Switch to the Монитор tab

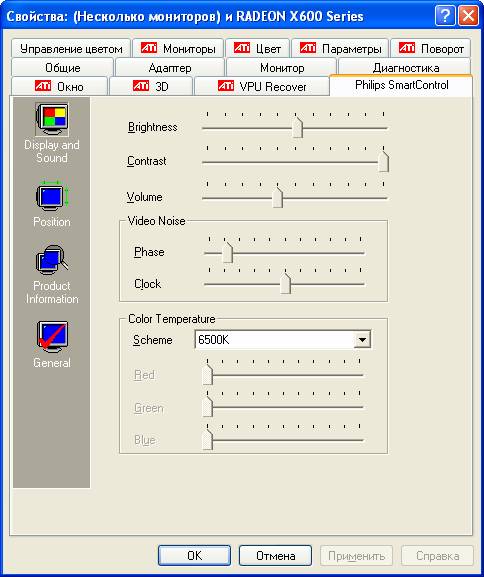point(282,67)
